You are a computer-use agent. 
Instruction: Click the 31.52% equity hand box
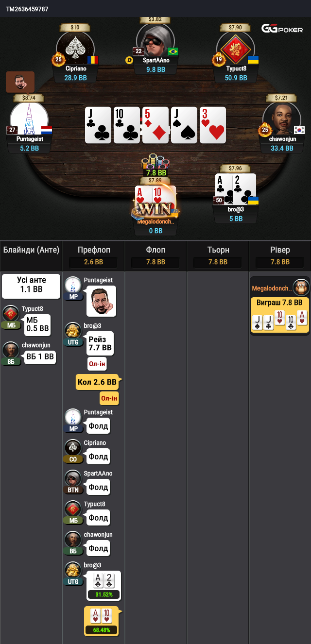[104, 586]
